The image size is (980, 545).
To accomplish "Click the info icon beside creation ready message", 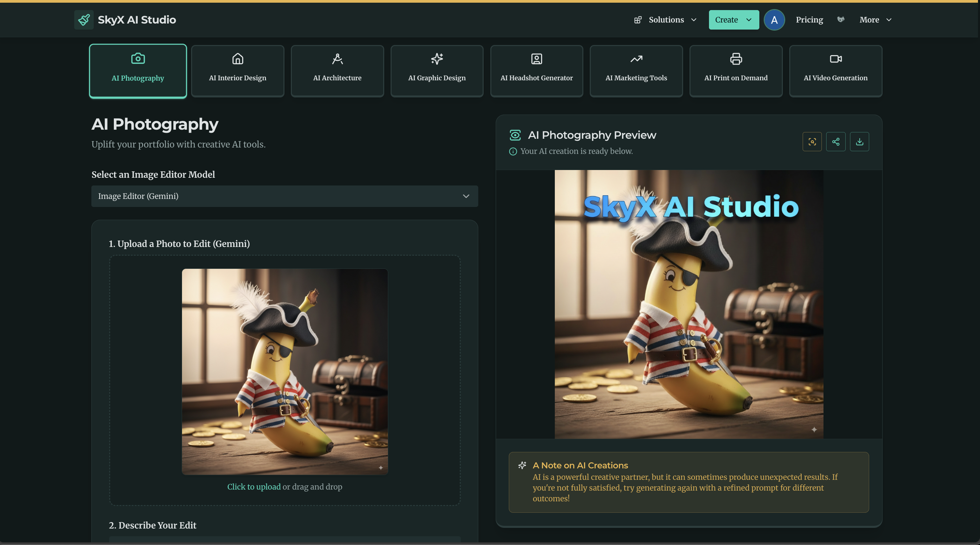I will click(x=513, y=152).
